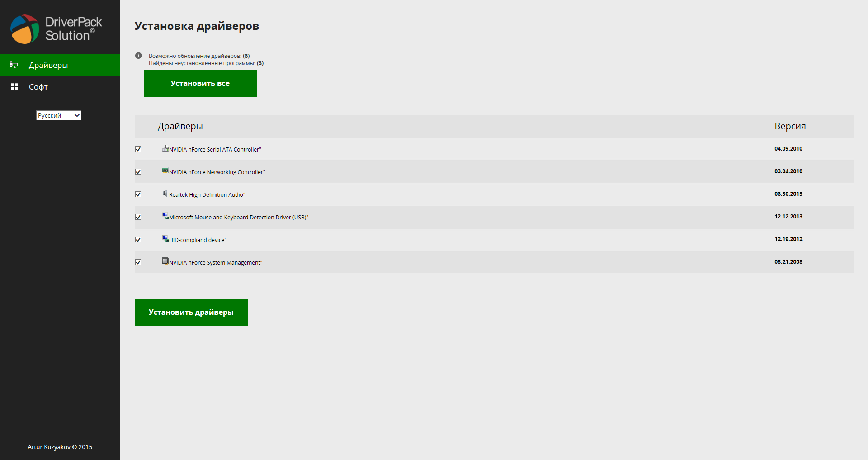Viewport: 868px width, 460px height.
Task: Click version date 12.19.2012
Action: click(788, 239)
